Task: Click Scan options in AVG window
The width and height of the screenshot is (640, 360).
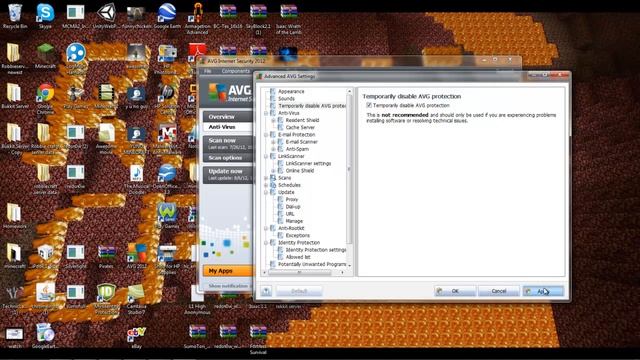Action: (x=228, y=158)
